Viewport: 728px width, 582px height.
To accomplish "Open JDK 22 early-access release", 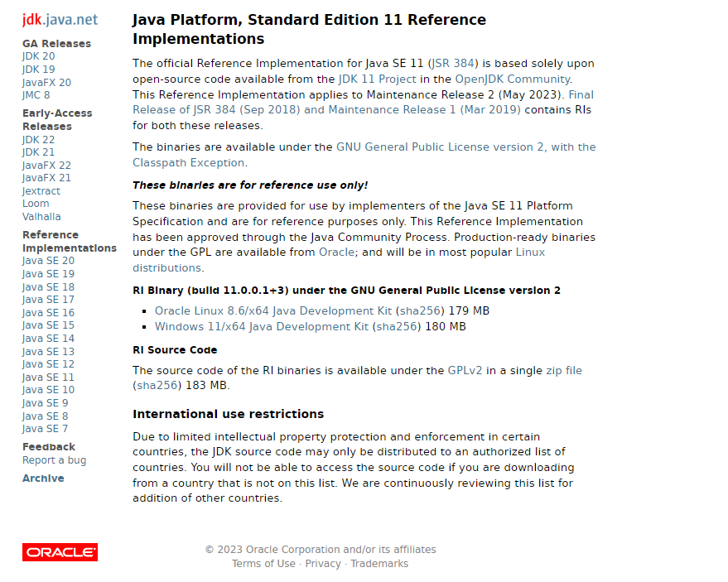I will tap(39, 140).
